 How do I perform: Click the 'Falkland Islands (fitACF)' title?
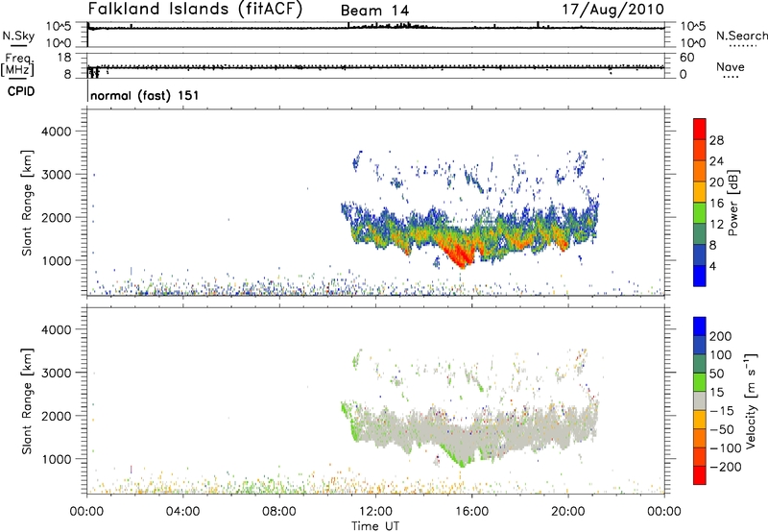tap(195, 9)
